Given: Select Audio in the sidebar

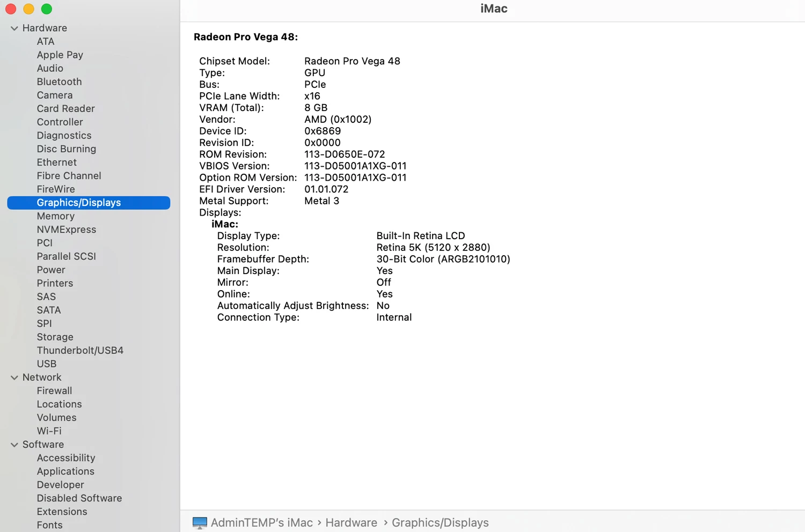Looking at the screenshot, I should 50,68.
